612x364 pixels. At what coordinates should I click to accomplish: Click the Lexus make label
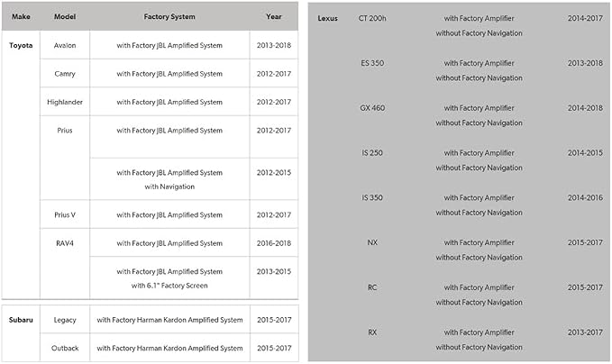(327, 18)
